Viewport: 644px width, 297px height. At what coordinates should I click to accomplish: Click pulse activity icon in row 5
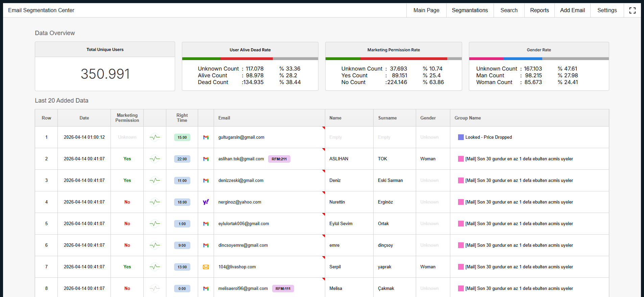pos(155,224)
